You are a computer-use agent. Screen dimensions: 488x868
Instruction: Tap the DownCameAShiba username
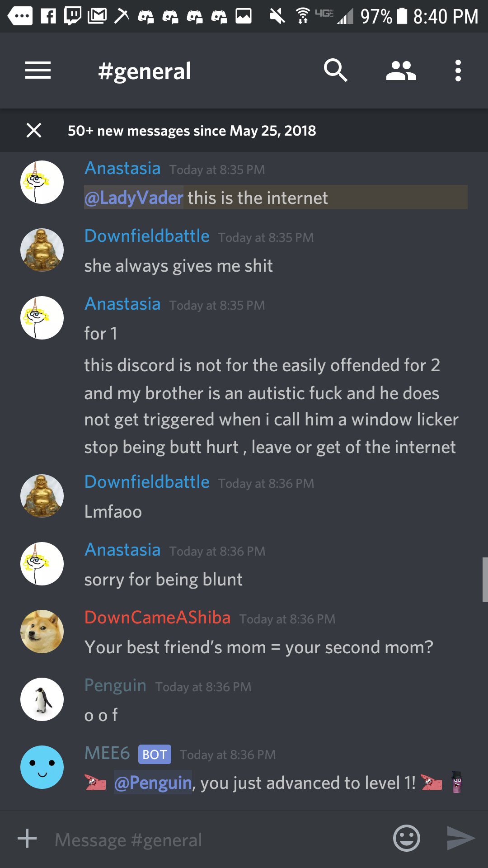(157, 618)
